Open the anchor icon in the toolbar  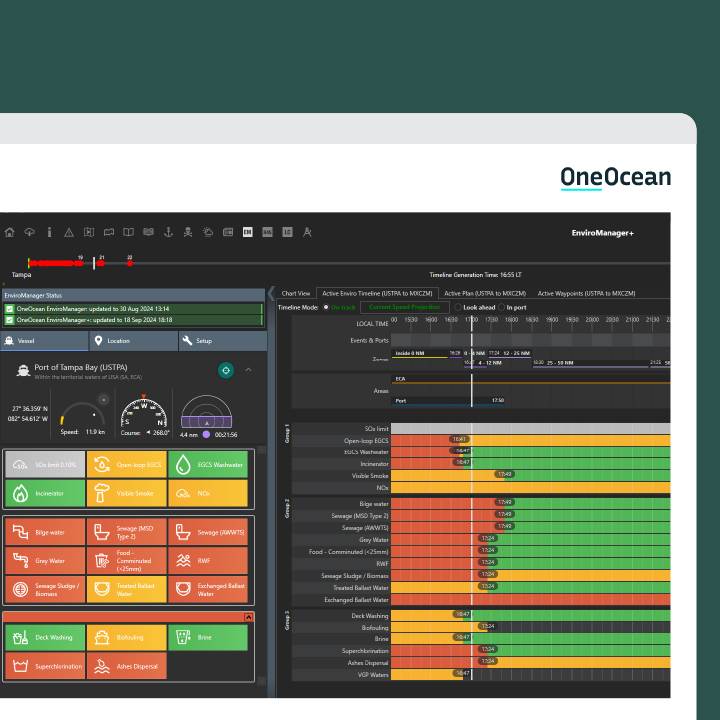pyautogui.click(x=169, y=232)
